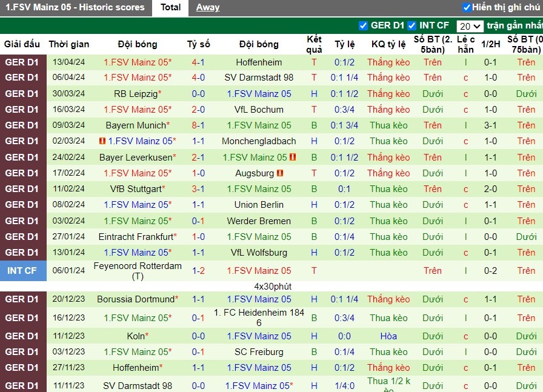
Task: Click odds 1/4:0 in 11/11/23 row
Action: [x=344, y=386]
